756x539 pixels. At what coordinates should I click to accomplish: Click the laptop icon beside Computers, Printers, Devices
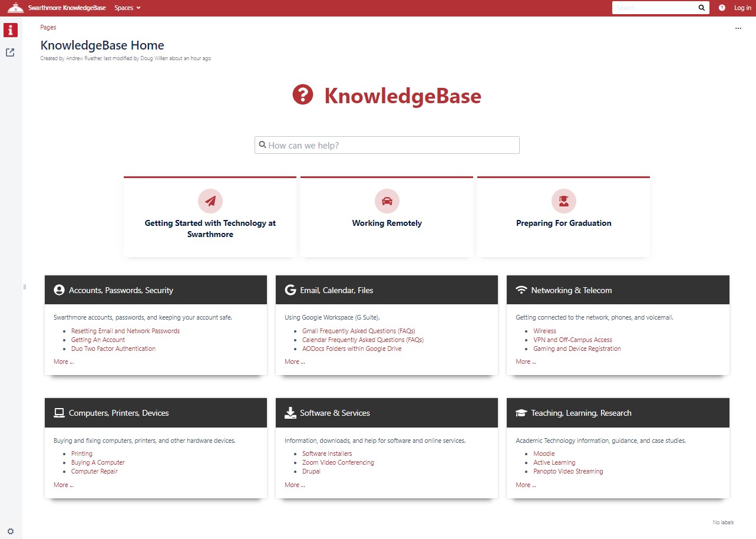point(59,413)
